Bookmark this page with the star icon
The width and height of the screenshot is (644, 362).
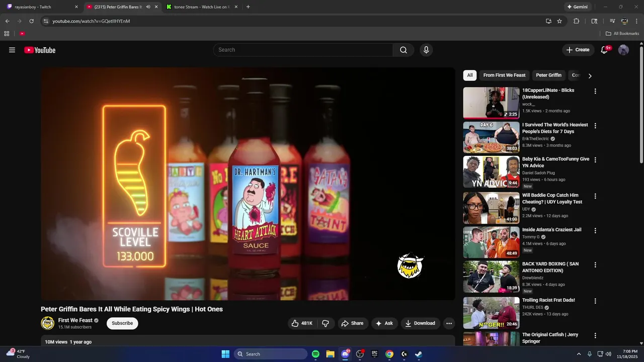point(559,21)
